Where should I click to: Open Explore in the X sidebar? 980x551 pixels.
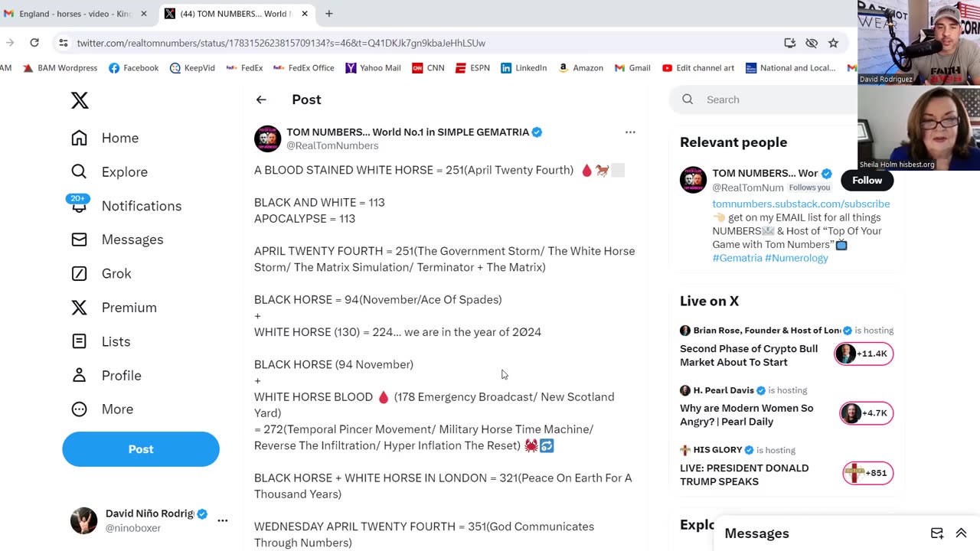point(109,171)
